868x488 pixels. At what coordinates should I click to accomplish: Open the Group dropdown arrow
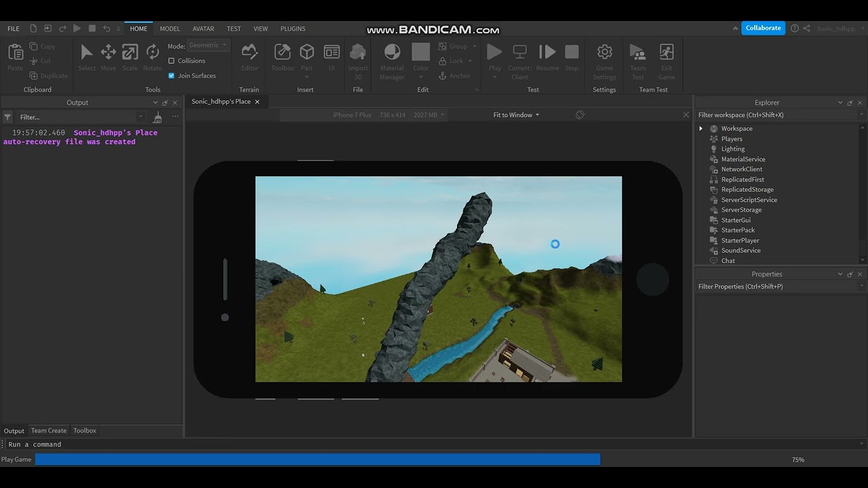point(475,47)
